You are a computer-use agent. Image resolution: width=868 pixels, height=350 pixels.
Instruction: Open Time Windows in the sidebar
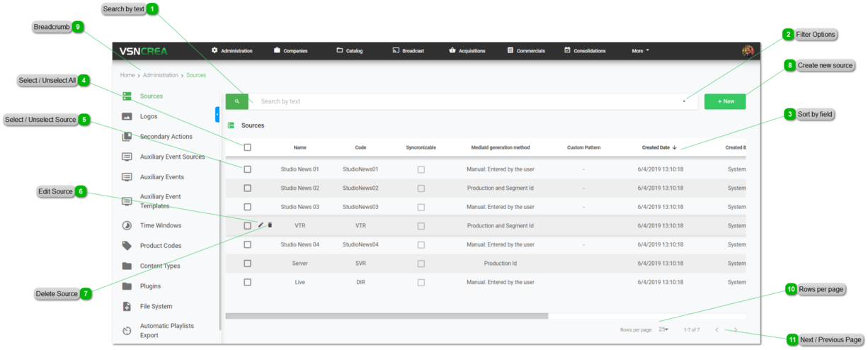click(160, 226)
